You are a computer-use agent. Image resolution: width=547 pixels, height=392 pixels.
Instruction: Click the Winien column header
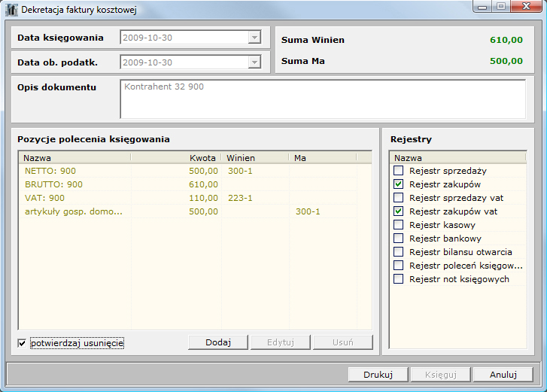255,158
